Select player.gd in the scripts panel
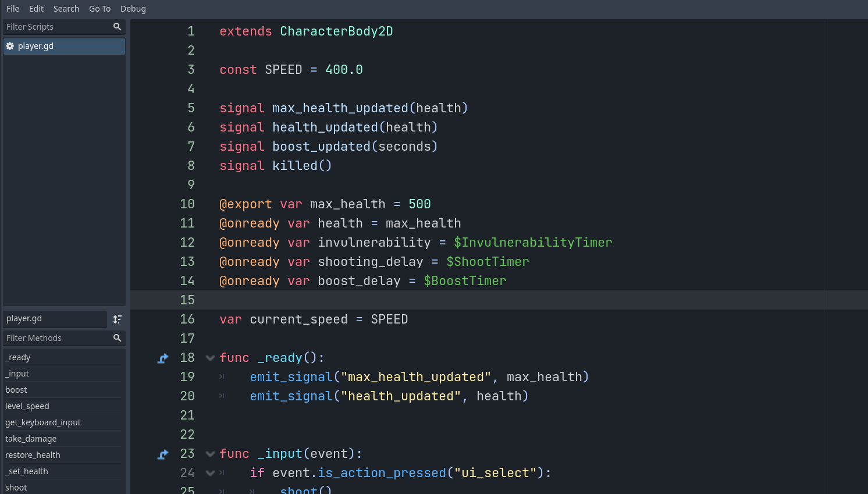The height and width of the screenshot is (494, 868). pyautogui.click(x=64, y=46)
